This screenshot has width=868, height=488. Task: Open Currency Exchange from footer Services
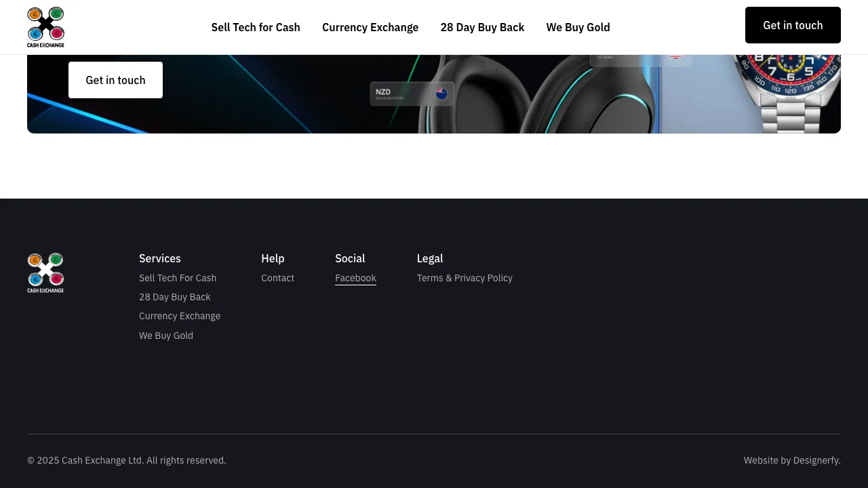(x=180, y=316)
